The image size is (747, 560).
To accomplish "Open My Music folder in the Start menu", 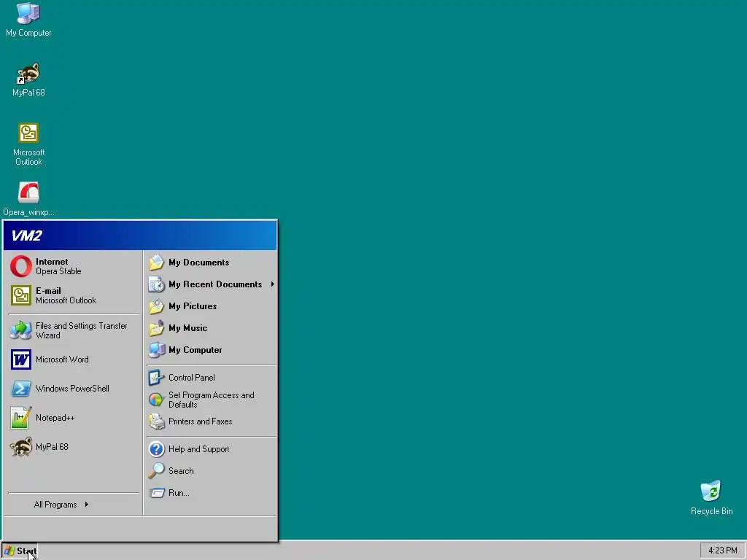I will 211,328.
